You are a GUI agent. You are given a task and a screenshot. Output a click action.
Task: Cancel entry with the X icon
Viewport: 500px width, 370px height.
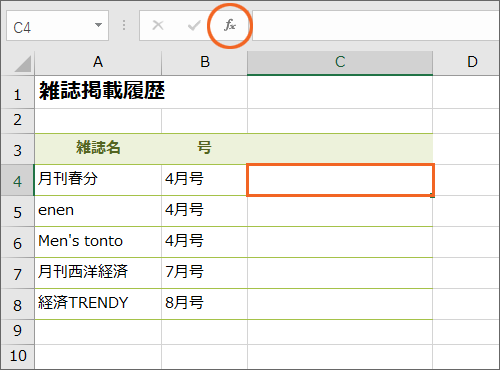[x=158, y=25]
